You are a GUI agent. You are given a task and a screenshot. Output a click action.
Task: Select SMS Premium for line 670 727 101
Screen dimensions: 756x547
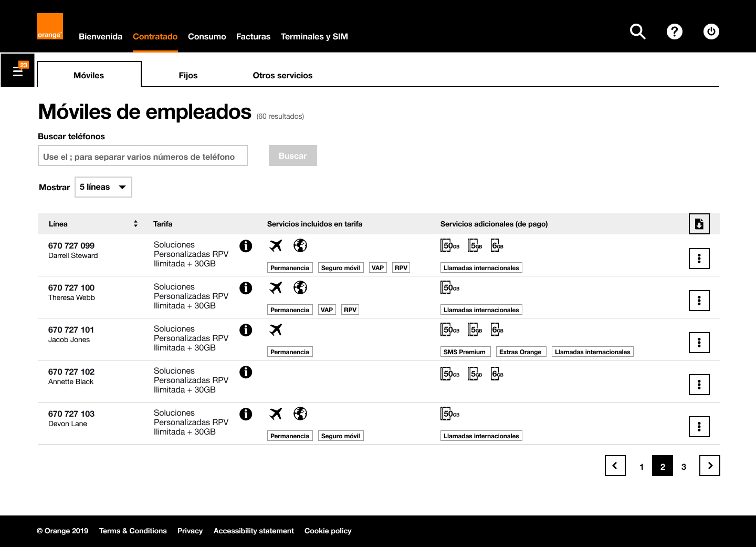pos(465,351)
